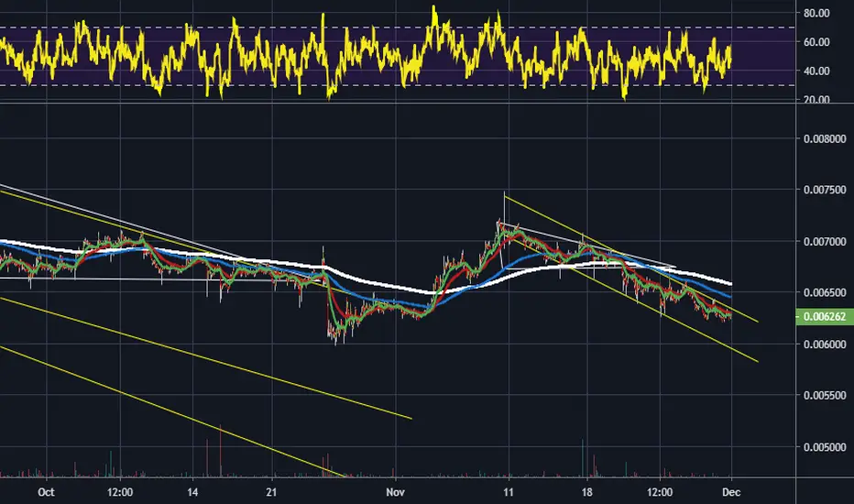Click the 0.005500 price axis label
The height and width of the screenshot is (504, 854).
click(825, 396)
